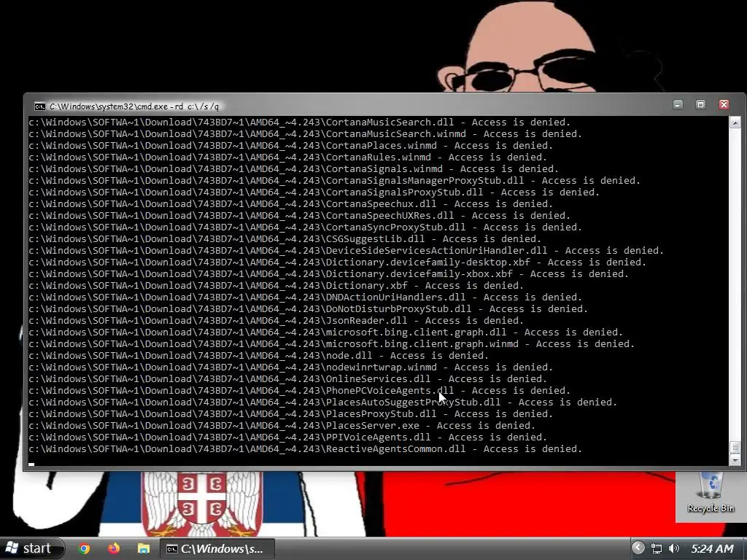This screenshot has height=560, width=747.
Task: Click the JsonReader.dll output line
Action: click(x=276, y=321)
